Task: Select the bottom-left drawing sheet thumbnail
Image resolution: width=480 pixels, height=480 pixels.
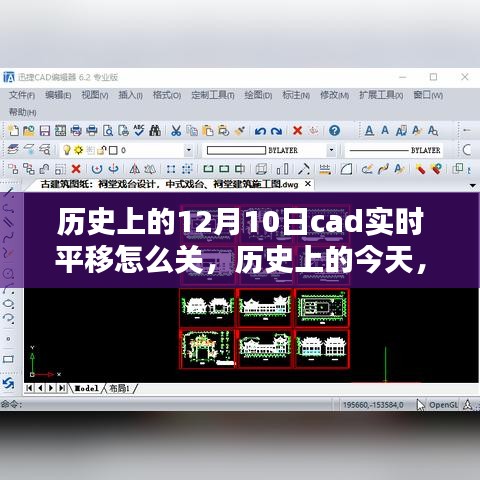Action: 207,348
